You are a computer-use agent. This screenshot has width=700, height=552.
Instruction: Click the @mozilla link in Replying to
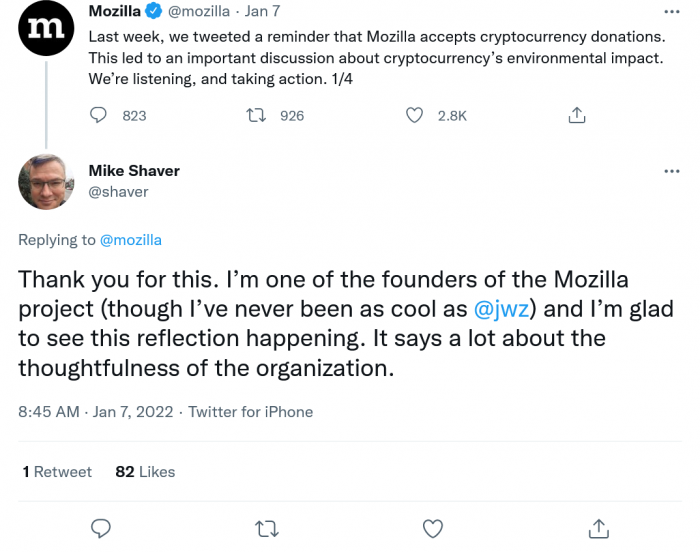pyautogui.click(x=130, y=240)
